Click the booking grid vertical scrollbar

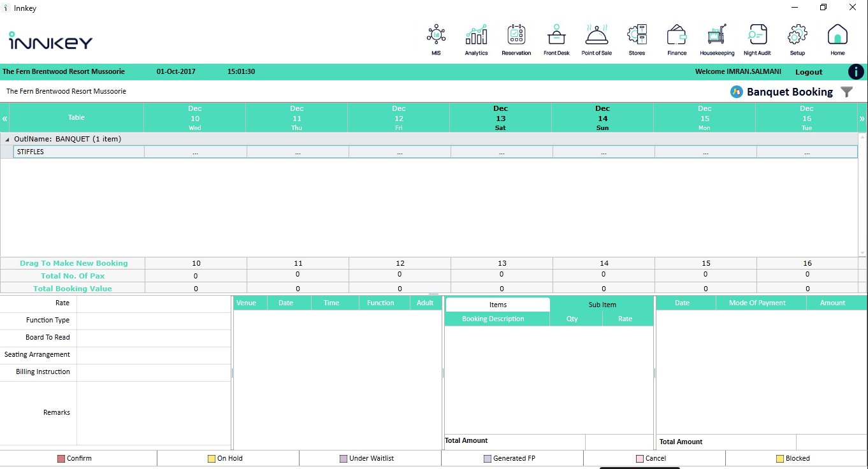[x=862, y=194]
